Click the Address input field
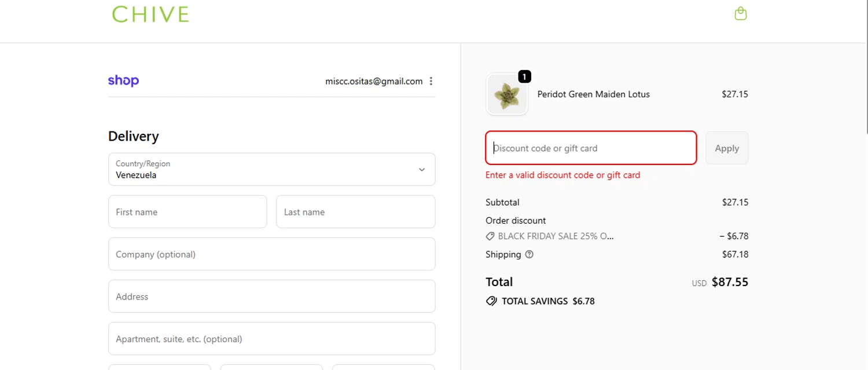 tap(271, 296)
